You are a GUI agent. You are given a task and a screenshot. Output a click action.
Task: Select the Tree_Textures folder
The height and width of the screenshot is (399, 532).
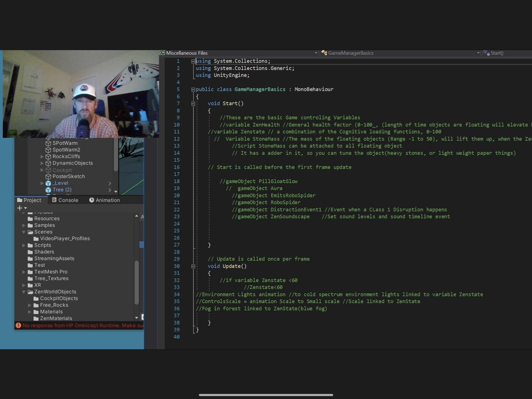tap(51, 278)
